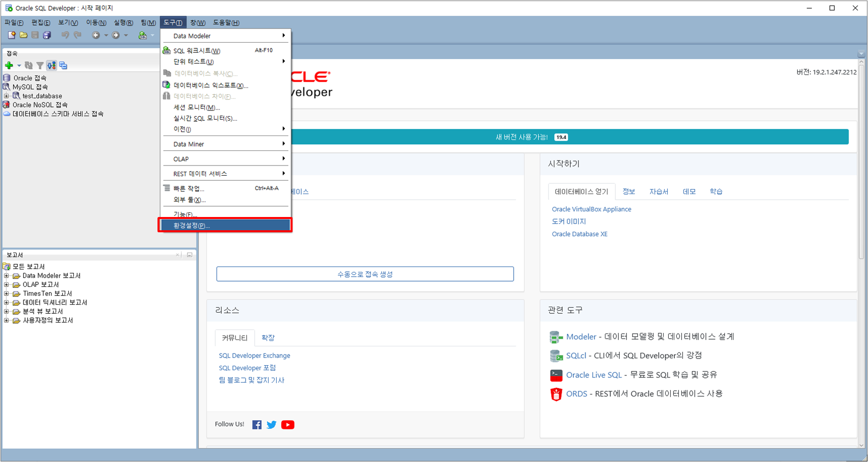Click the Refresh connections icon
Image resolution: width=868 pixels, height=462 pixels.
(x=29, y=65)
